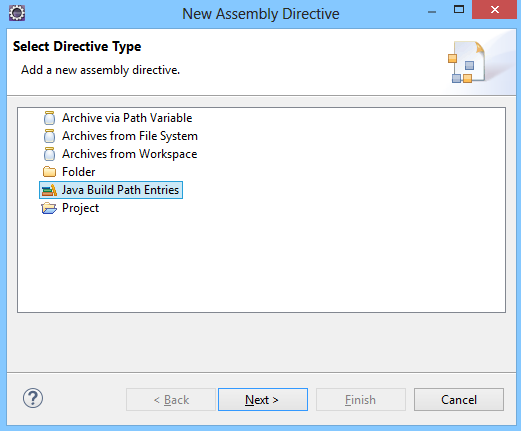This screenshot has height=431, width=521.
Task: Click the yellow Folder icon
Action: coord(49,172)
